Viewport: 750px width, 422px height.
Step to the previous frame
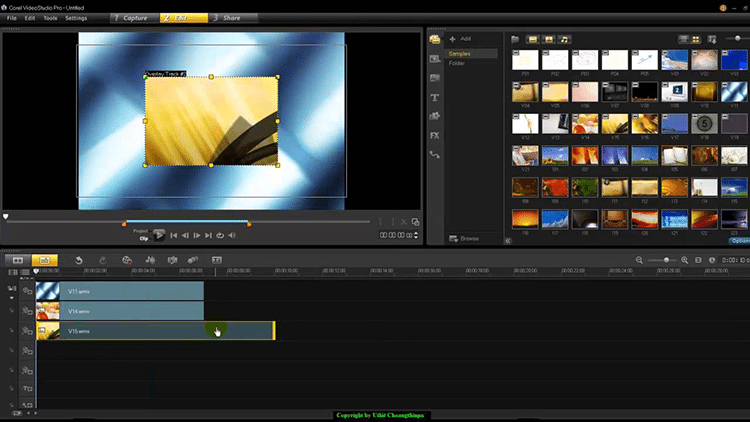185,235
